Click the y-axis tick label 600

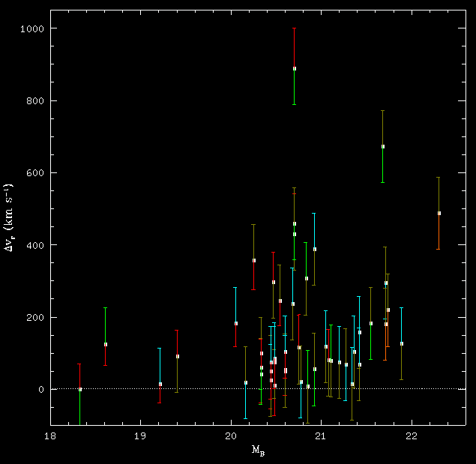[35, 173]
